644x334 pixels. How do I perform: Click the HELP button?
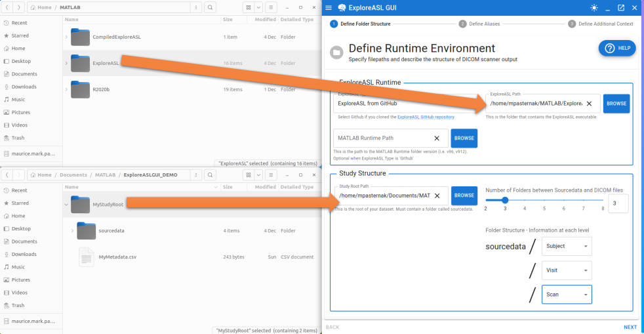[x=617, y=48]
